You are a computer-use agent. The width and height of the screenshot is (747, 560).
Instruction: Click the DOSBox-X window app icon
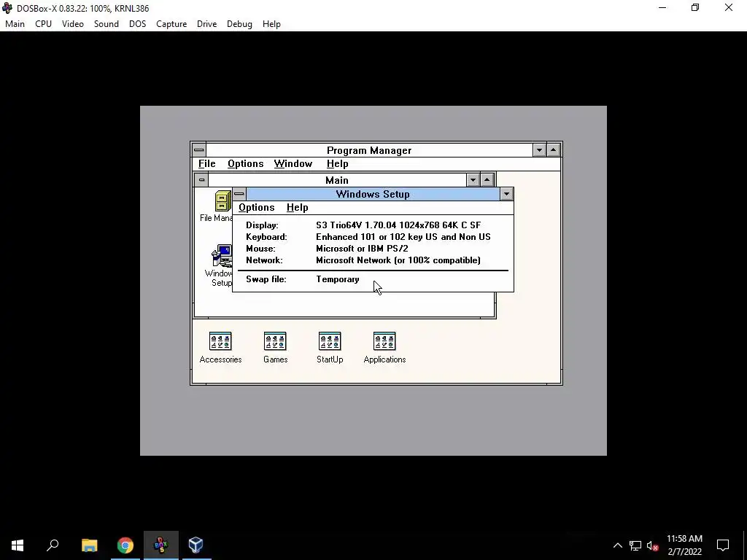click(x=7, y=8)
